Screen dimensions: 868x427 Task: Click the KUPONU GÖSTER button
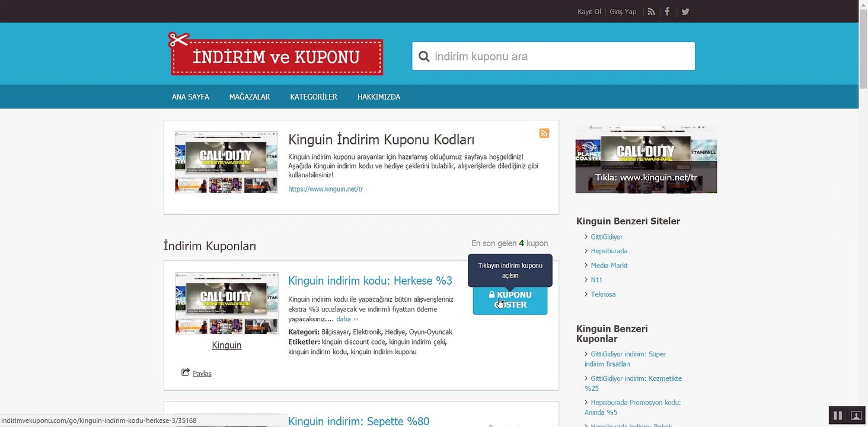[x=510, y=299]
